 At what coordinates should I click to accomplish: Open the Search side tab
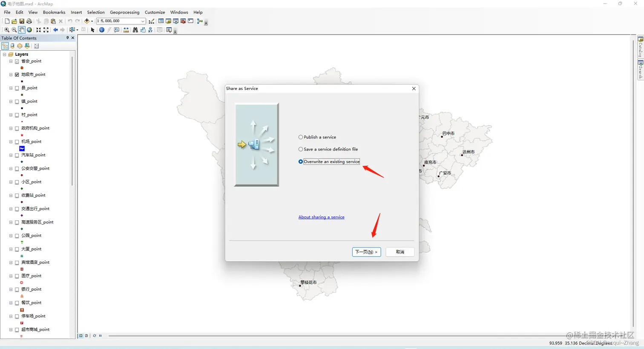pos(640,69)
